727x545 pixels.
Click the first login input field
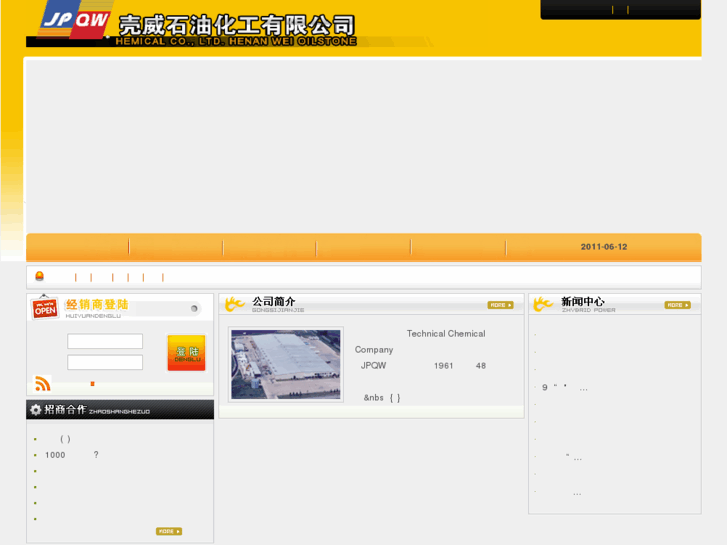(105, 342)
